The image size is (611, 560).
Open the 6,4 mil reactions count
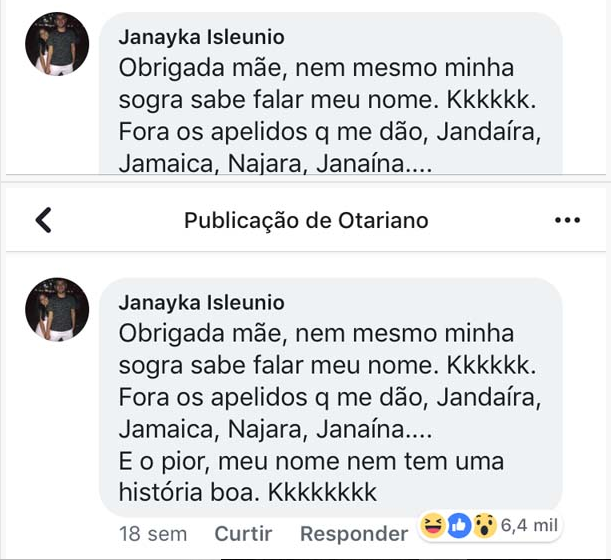[x=529, y=525]
